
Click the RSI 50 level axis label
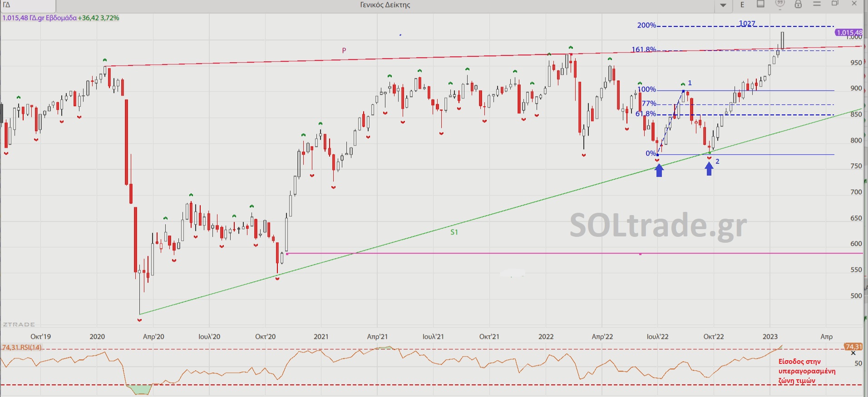pos(858,363)
